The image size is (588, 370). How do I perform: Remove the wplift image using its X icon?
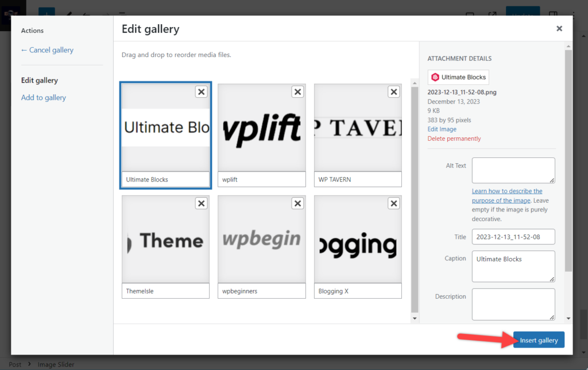[x=297, y=91]
